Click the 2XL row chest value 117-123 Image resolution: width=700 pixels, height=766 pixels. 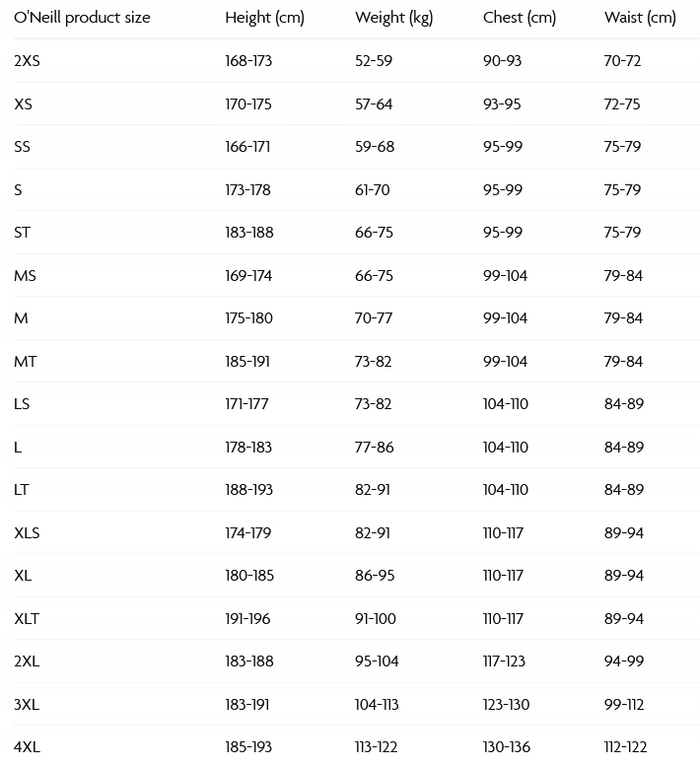505,662
